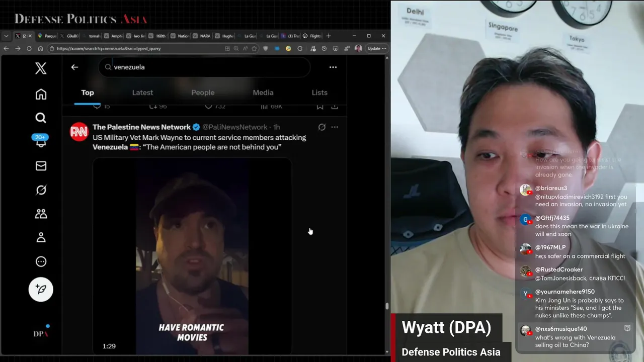Share the previous post
The width and height of the screenshot is (644, 362).
335,107
